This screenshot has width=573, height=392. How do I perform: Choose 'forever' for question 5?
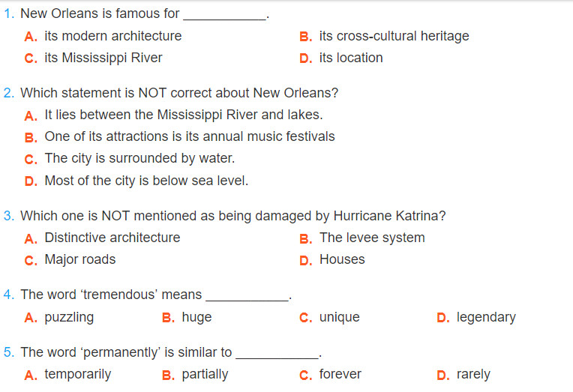point(330,375)
